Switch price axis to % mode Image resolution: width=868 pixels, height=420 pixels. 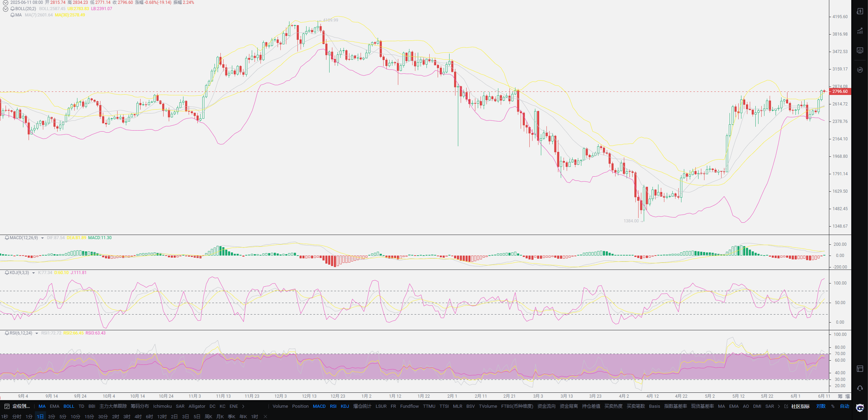pyautogui.click(x=833, y=406)
